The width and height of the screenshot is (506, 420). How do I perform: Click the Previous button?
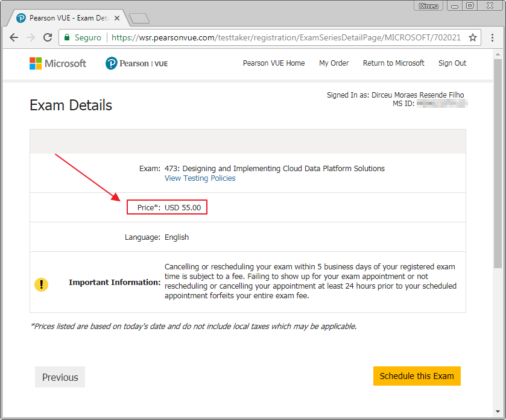point(60,377)
